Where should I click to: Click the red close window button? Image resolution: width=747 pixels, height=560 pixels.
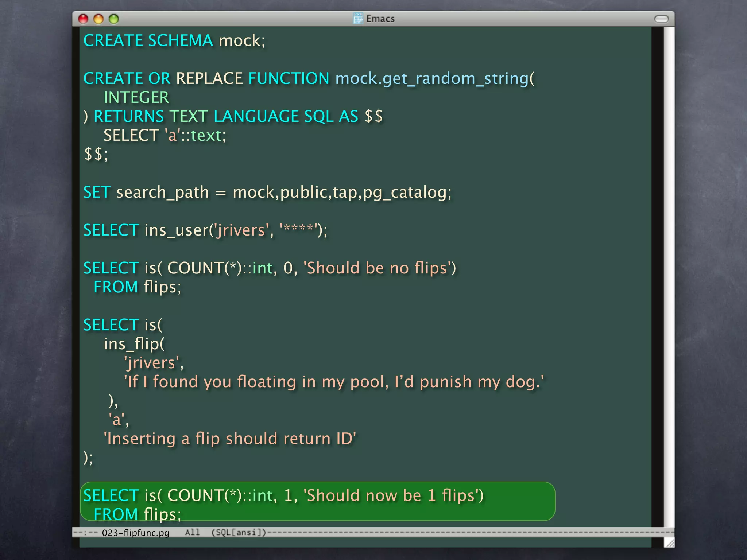(x=83, y=19)
